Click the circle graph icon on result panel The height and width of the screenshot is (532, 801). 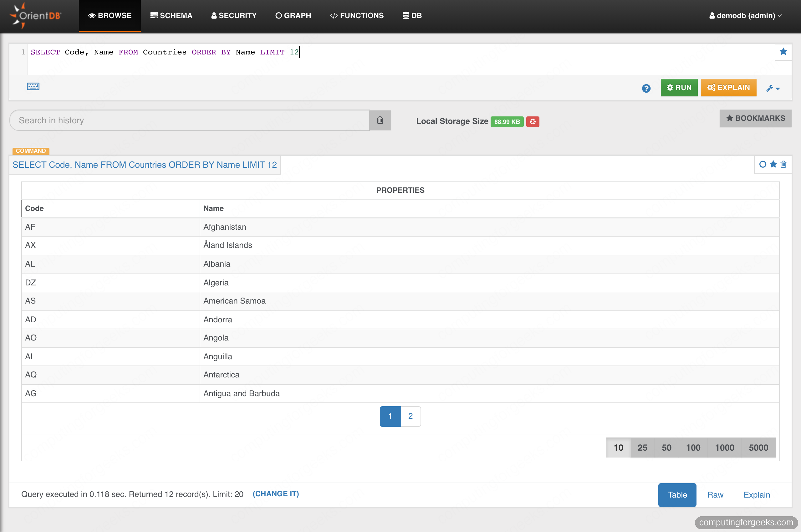pos(762,164)
